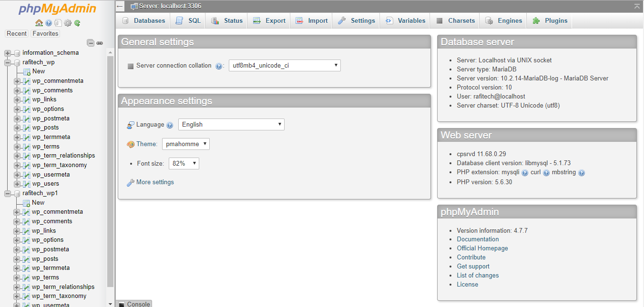This screenshot has height=307, width=644.
Task: Click the left arrow icon at the breadcrumb start
Action: click(121, 6)
